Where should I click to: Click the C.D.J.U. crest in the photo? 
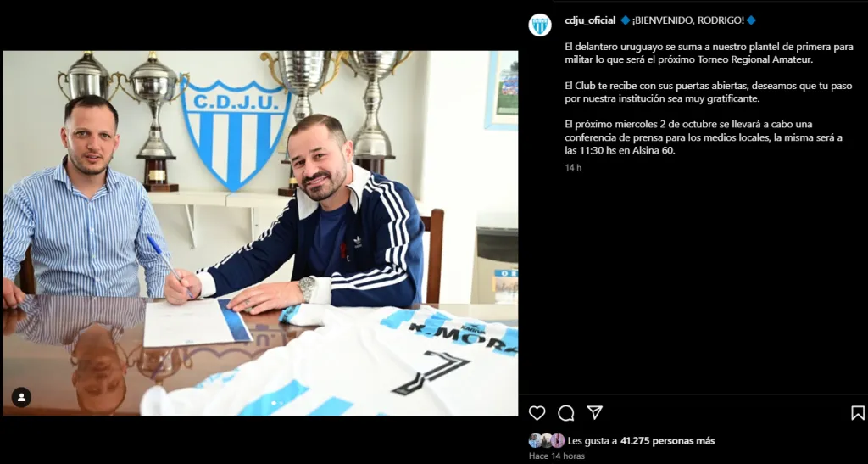click(x=236, y=133)
